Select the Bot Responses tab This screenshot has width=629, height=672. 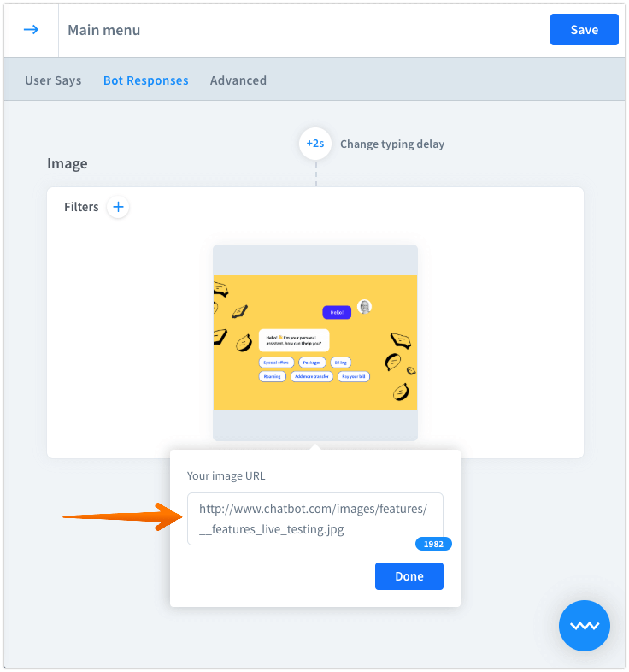tap(146, 80)
